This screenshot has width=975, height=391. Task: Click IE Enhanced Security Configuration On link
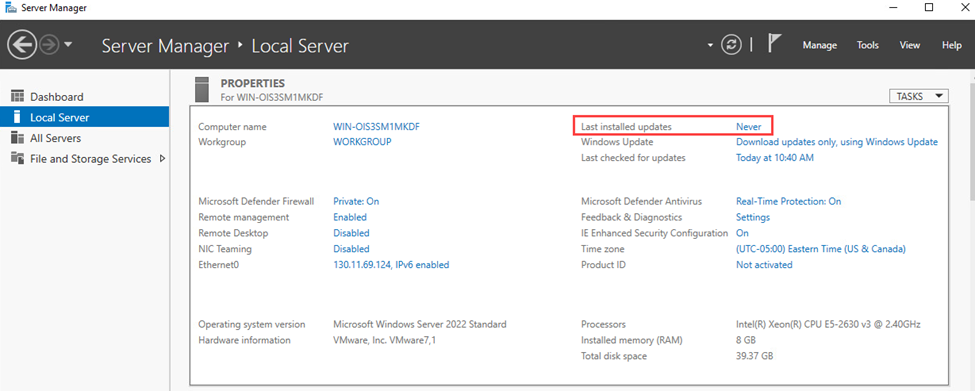pyautogui.click(x=742, y=233)
